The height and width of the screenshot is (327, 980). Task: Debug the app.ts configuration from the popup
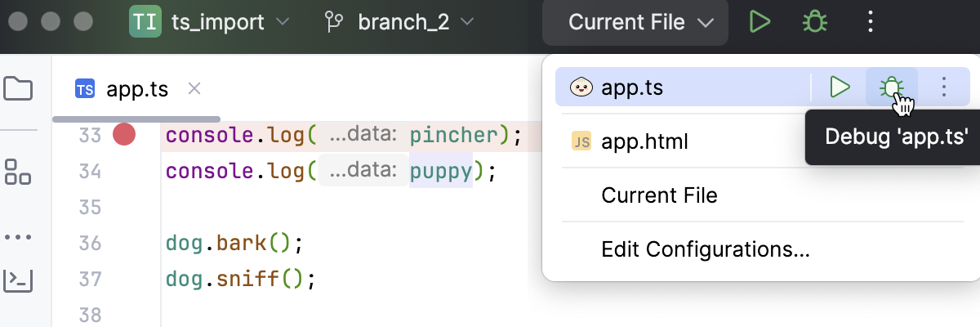coord(891,87)
